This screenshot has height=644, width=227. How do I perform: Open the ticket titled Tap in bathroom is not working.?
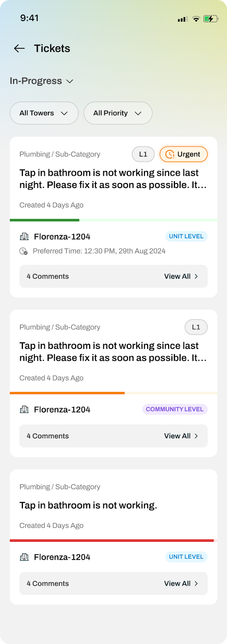pyautogui.click(x=88, y=506)
